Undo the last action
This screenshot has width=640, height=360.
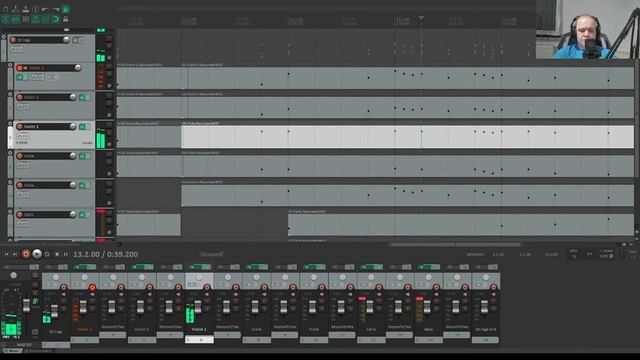click(x=45, y=9)
